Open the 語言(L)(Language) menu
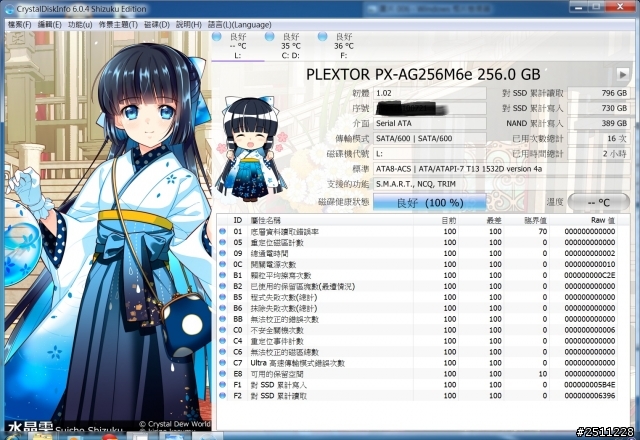The width and height of the screenshot is (640, 440). (240, 24)
